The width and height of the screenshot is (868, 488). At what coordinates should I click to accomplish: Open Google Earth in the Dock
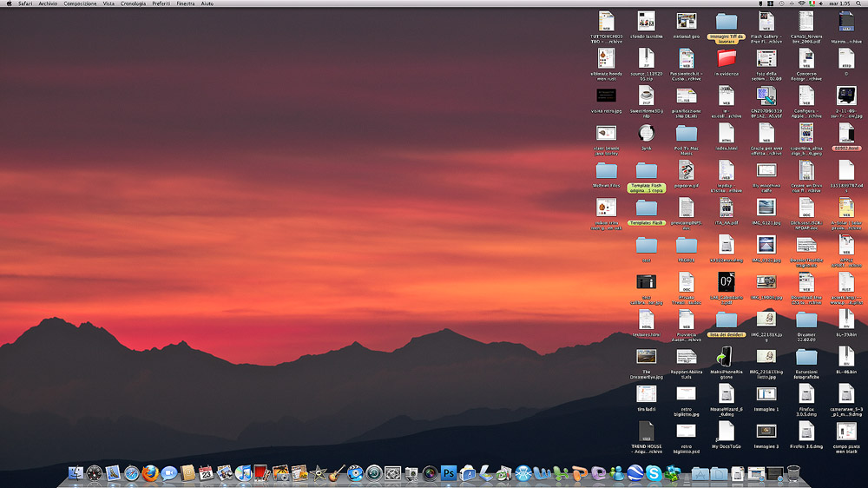point(635,473)
